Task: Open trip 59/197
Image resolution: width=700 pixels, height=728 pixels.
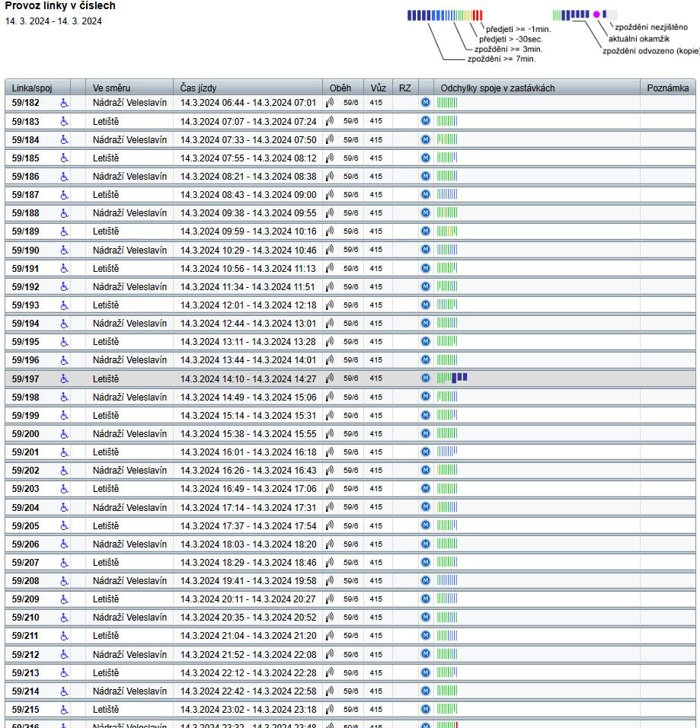Action: pyautogui.click(x=26, y=379)
